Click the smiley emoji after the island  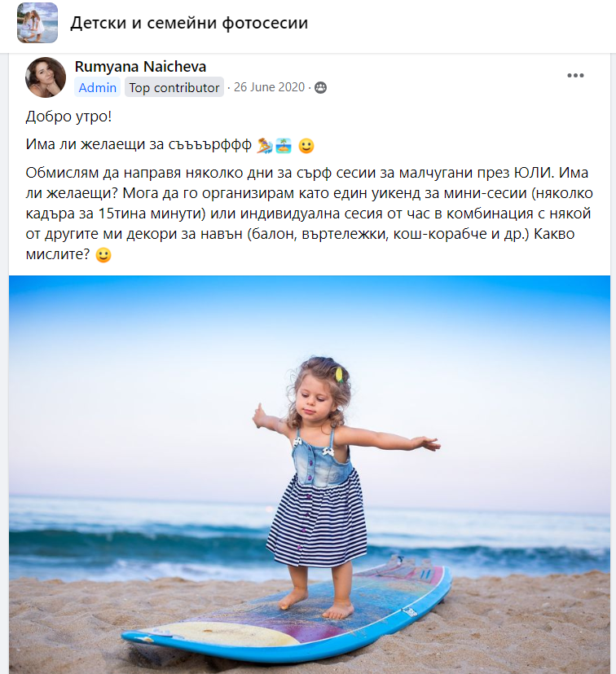point(306,146)
